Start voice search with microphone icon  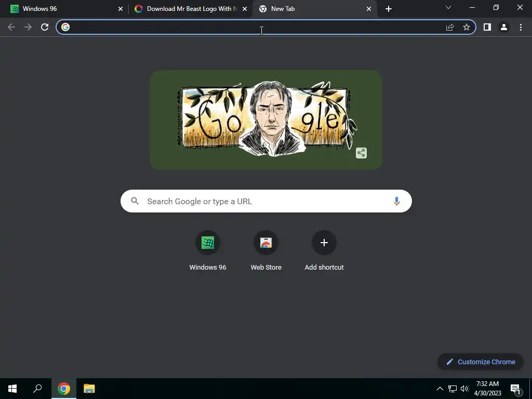click(396, 201)
